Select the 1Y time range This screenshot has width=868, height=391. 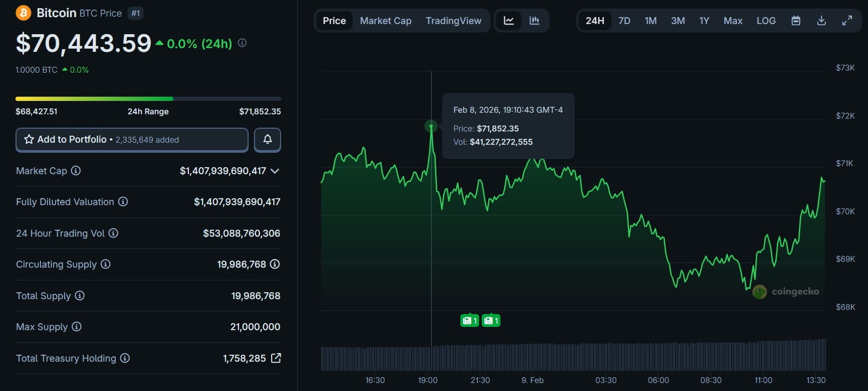704,21
